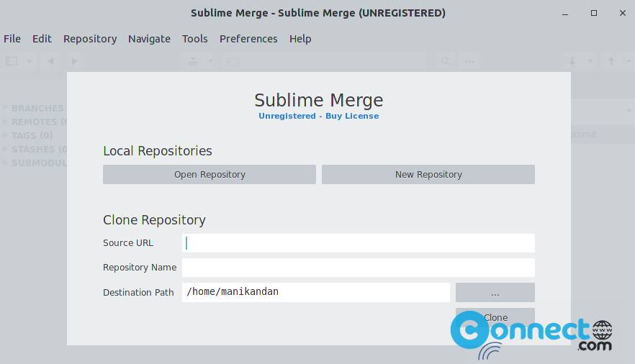Open the Repository menu
This screenshot has width=635, height=364.
click(x=90, y=39)
